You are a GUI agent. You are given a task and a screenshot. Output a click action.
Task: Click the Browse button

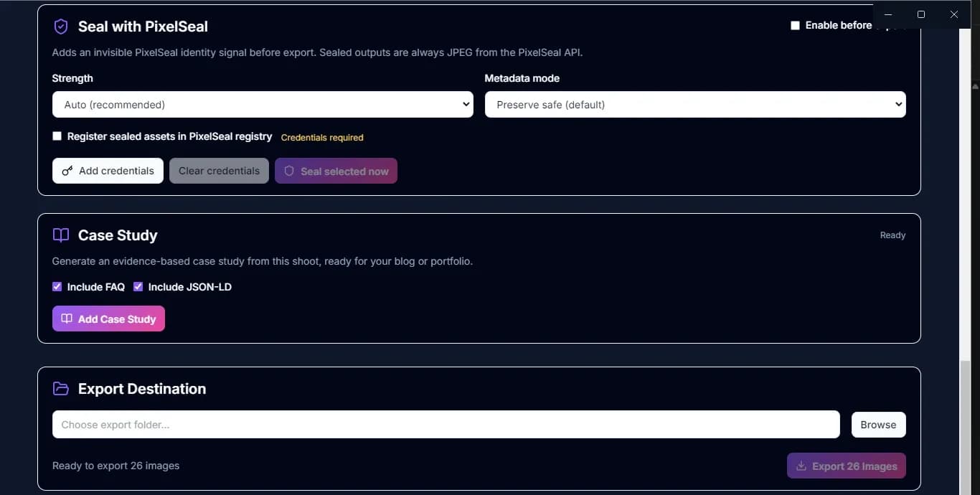pos(878,425)
